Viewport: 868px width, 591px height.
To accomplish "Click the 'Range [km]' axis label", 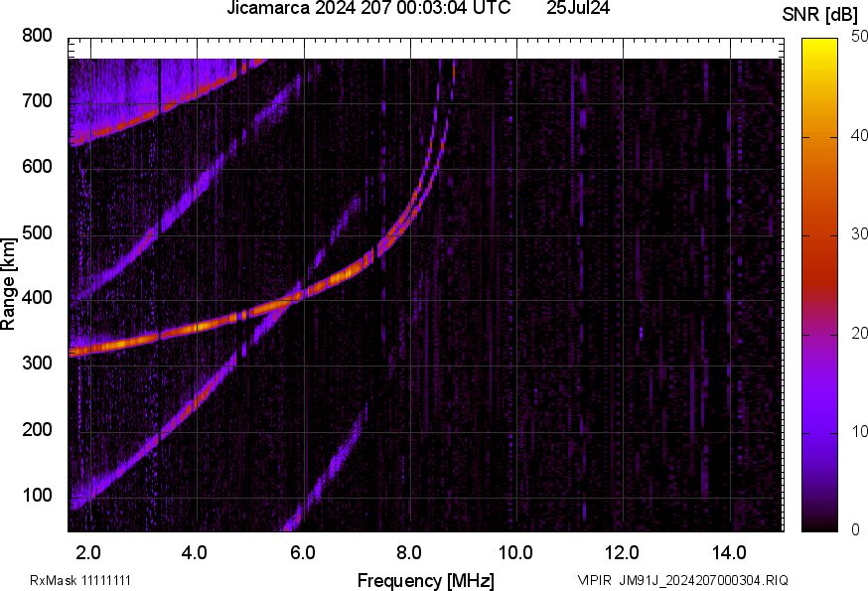I will point(8,285).
